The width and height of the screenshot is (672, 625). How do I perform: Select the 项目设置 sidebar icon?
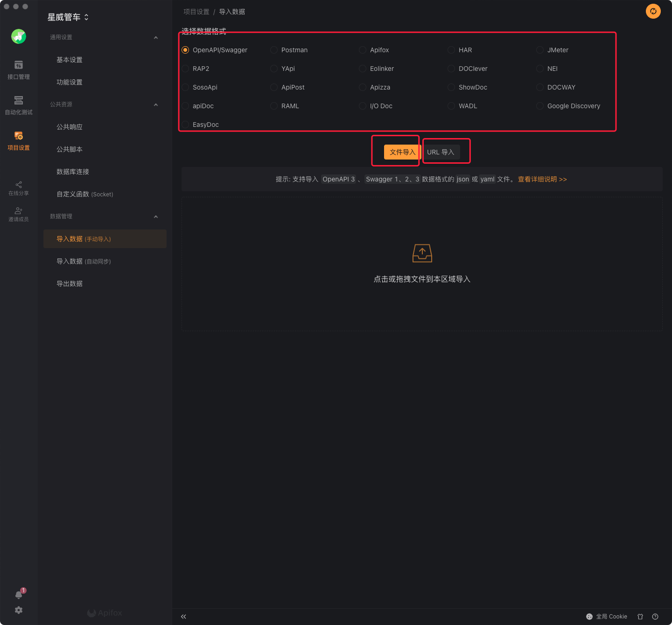19,141
